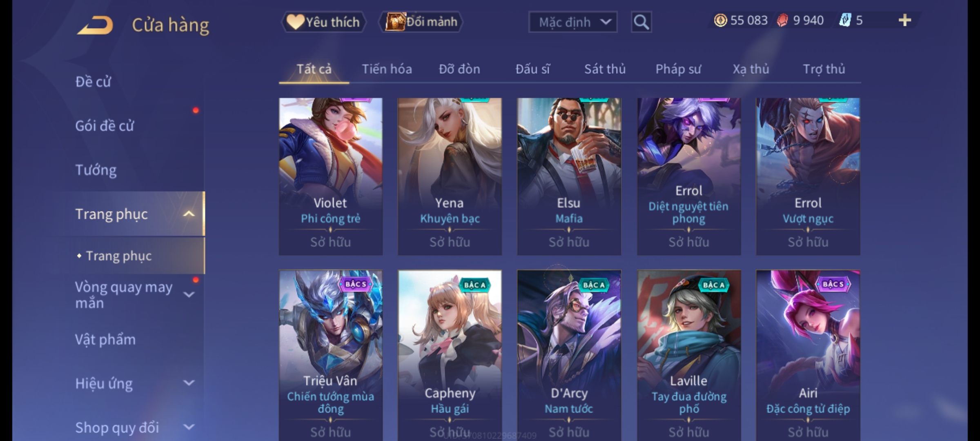Screen dimensions: 980x441
Task: Collapse the Trang phục sidebar section
Action: point(189,214)
